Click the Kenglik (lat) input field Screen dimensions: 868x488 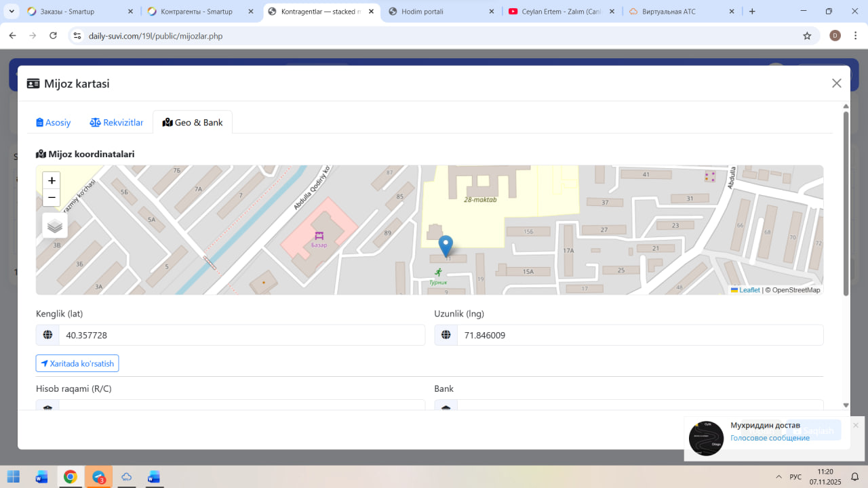click(241, 335)
